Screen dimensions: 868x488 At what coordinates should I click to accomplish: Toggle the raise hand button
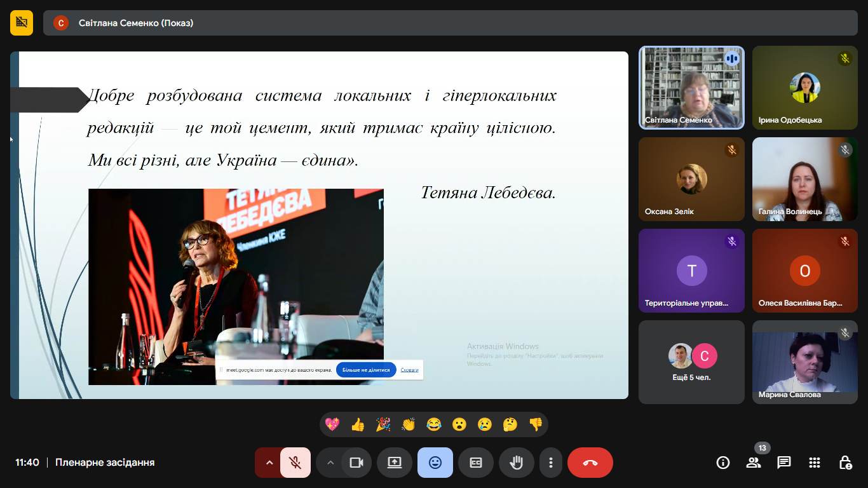[x=517, y=463]
